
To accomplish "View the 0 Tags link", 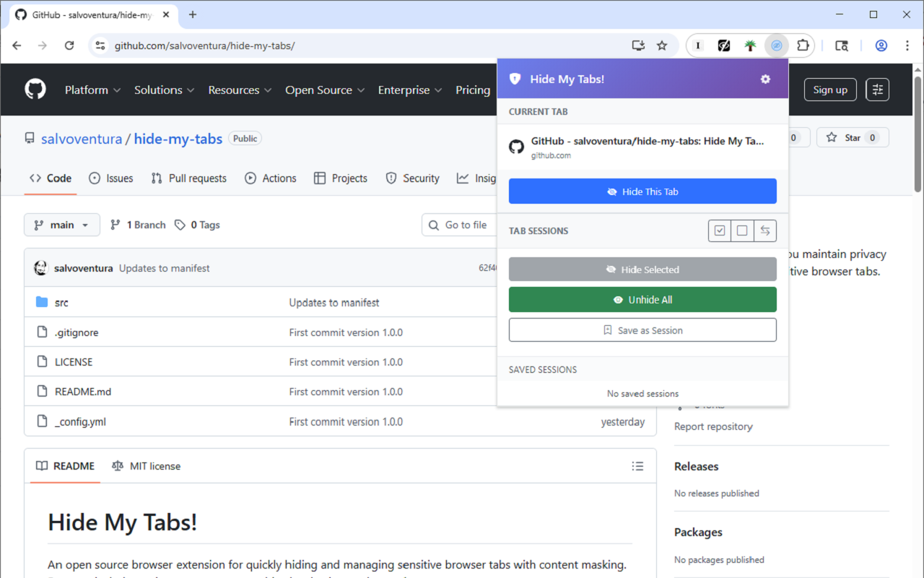I will pyautogui.click(x=197, y=225).
